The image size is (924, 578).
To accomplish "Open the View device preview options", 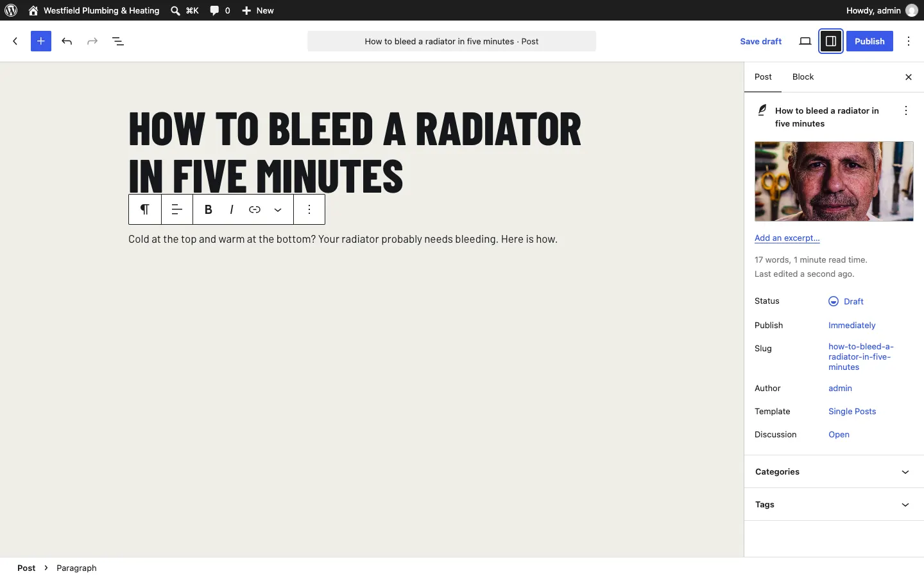I will 805,41.
